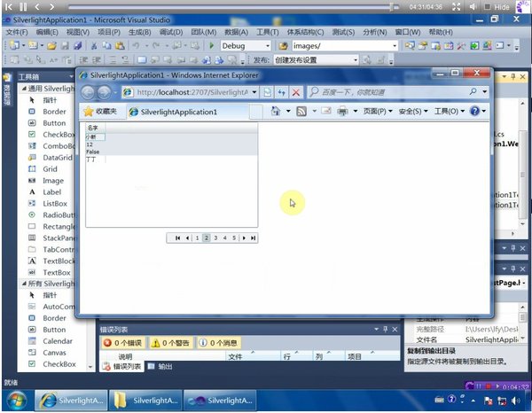The width and height of the screenshot is (532, 413).
Task: Open the search provider dropdown arrow
Action: point(485,91)
